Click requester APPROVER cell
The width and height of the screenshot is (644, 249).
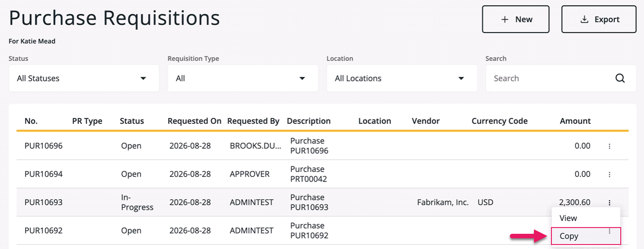[250, 174]
